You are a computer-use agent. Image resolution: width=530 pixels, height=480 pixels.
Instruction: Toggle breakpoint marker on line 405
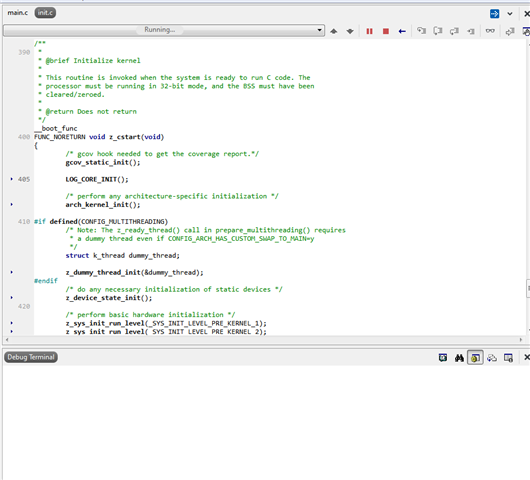tap(11, 179)
